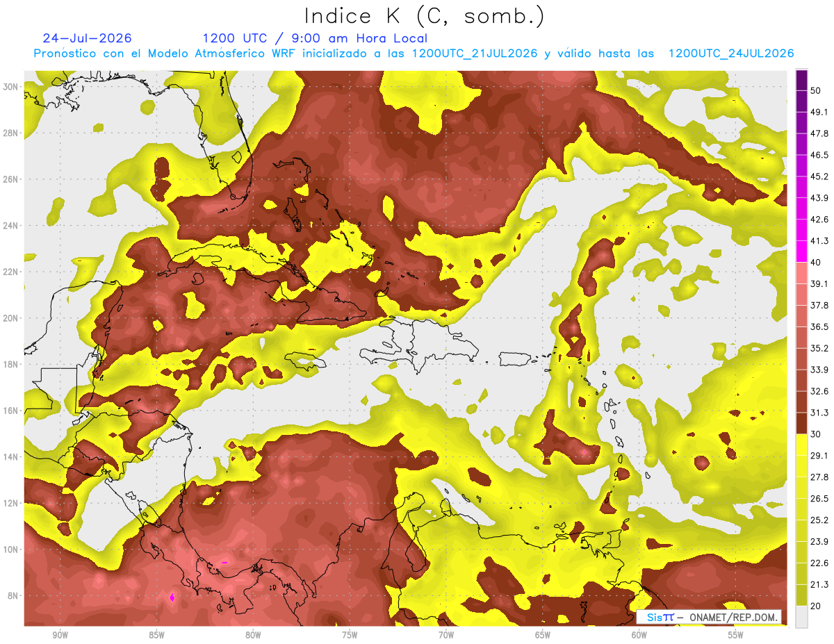Viewport: 834px width, 644px height.
Task: Click the "SisTT - ONAMET/REP.DOM." credit box
Action: pyautogui.click(x=709, y=617)
